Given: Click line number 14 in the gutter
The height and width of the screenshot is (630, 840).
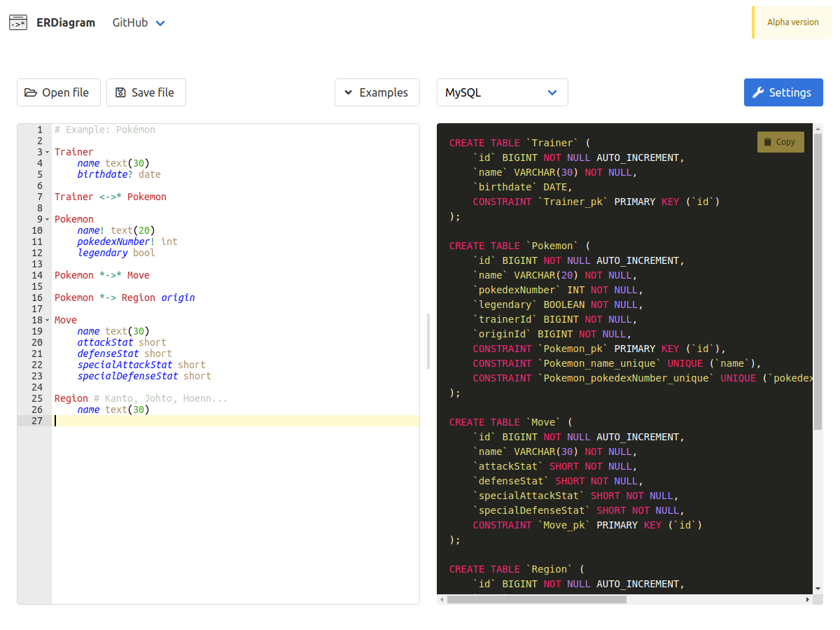Looking at the screenshot, I should click(x=37, y=275).
